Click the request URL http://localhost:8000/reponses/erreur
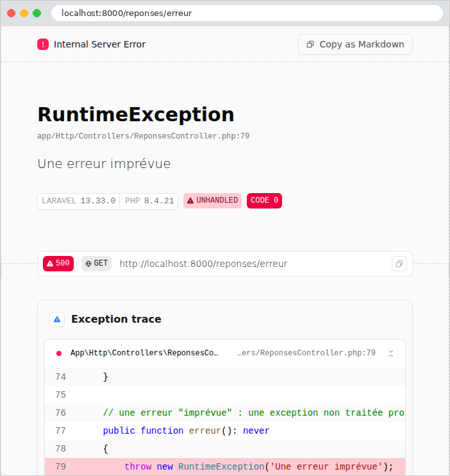This screenshot has height=476, width=450. pyautogui.click(x=203, y=264)
